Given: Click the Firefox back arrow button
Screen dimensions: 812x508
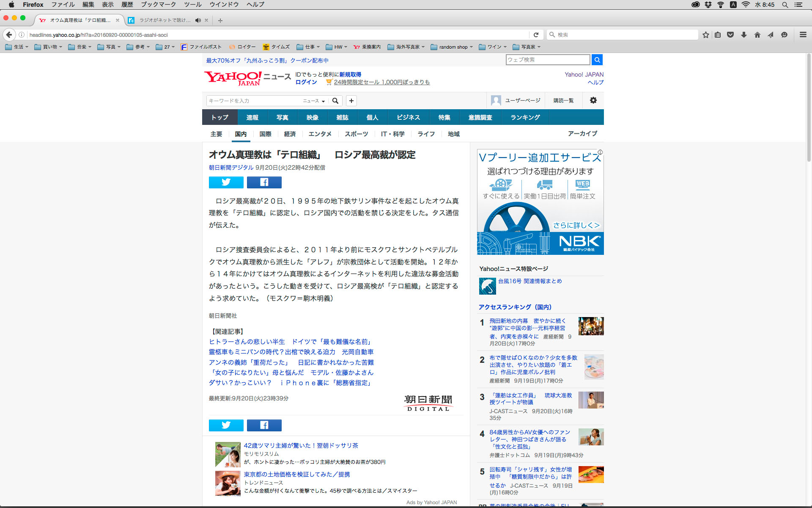Looking at the screenshot, I should click(x=9, y=35).
